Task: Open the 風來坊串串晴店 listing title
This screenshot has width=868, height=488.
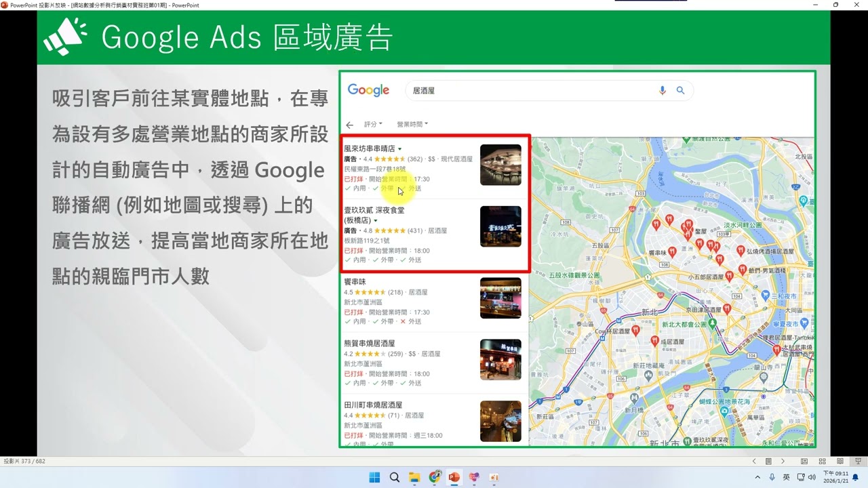Action: [370, 148]
